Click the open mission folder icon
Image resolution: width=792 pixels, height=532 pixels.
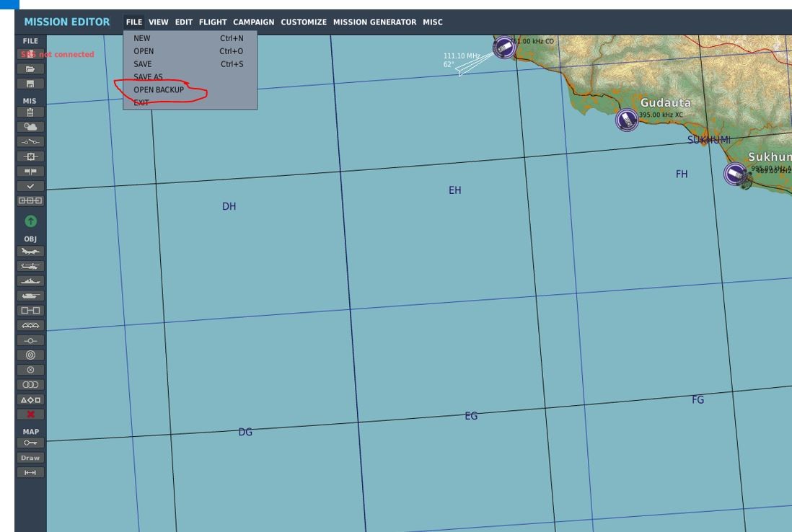tap(30, 69)
